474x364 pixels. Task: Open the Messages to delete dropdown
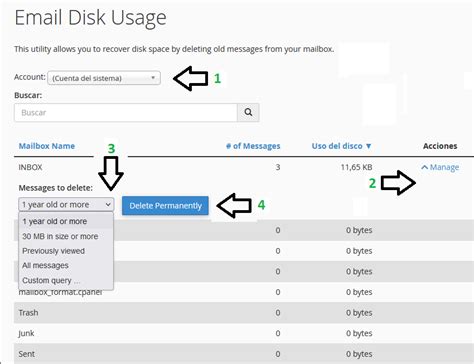66,204
